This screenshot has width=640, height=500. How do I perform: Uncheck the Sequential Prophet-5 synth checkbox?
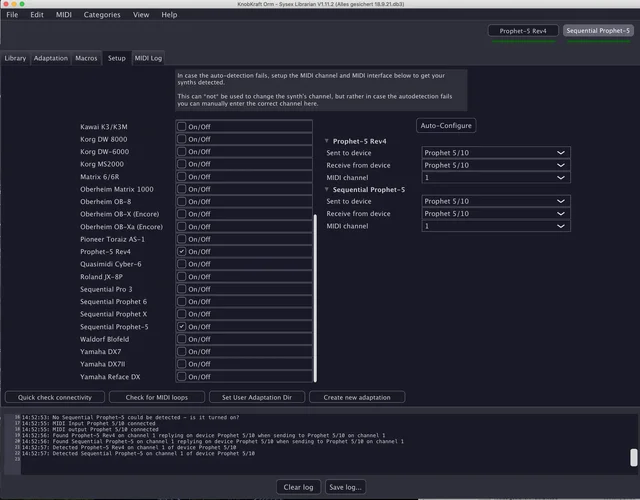(181, 327)
